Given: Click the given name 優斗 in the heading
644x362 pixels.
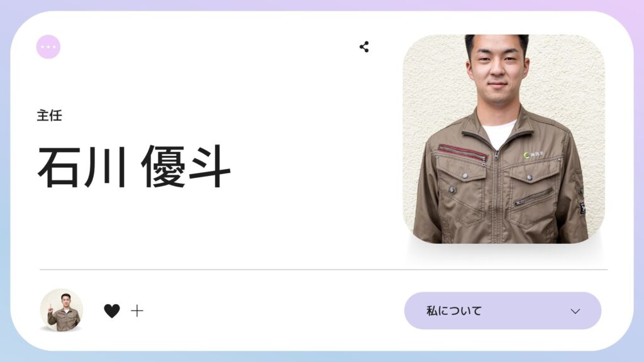Looking at the screenshot, I should tap(186, 166).
